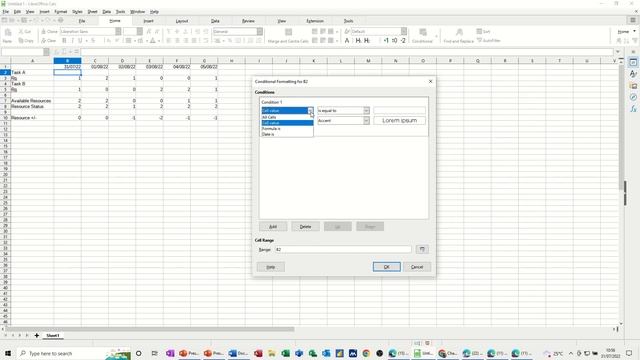Click the Add condition button
This screenshot has width=640, height=360.
(273, 227)
